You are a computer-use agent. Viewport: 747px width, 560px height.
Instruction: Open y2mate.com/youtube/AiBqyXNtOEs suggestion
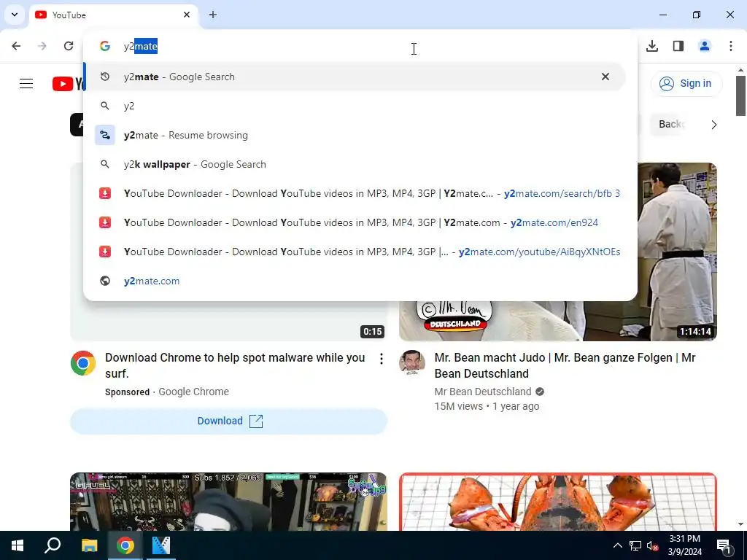(360, 252)
